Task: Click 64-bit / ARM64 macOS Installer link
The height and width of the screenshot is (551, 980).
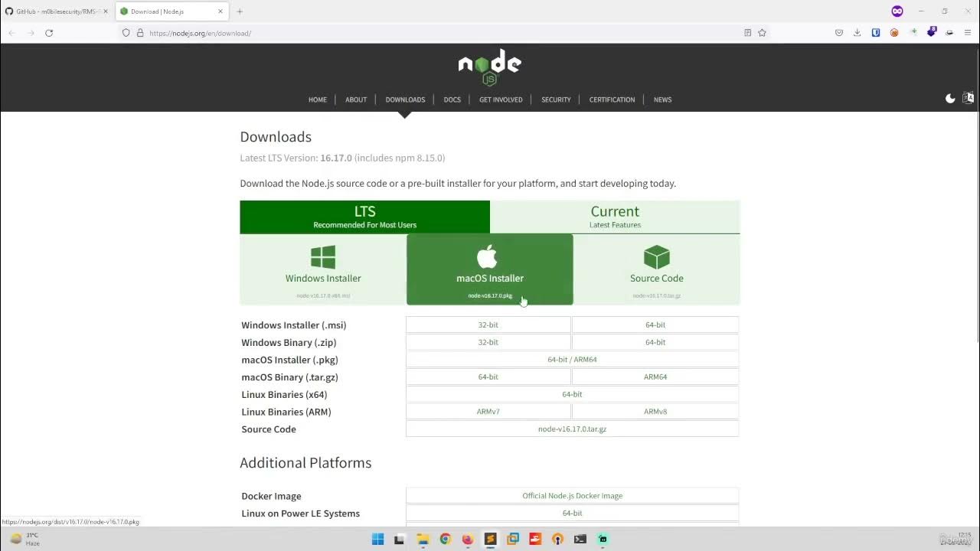Action: pyautogui.click(x=572, y=360)
